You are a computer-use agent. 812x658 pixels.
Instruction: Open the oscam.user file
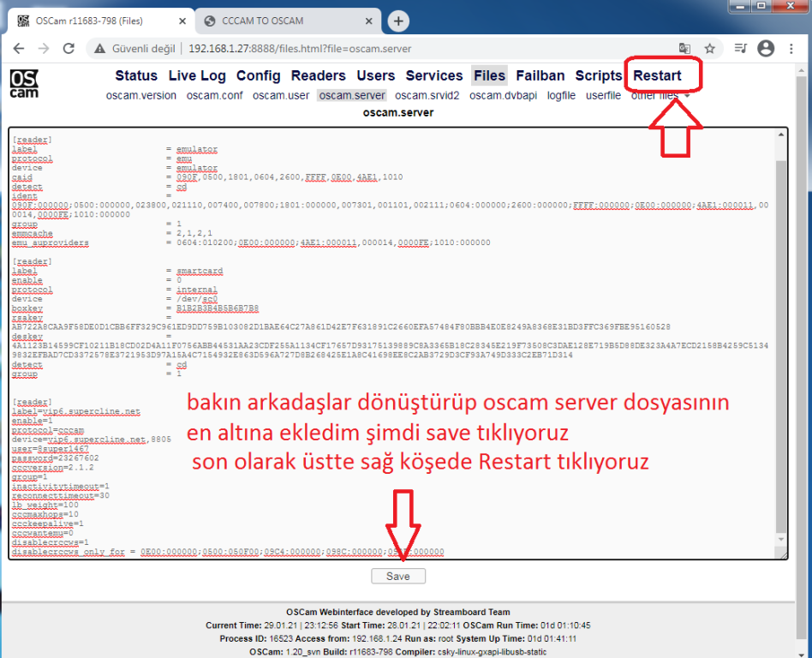(281, 96)
